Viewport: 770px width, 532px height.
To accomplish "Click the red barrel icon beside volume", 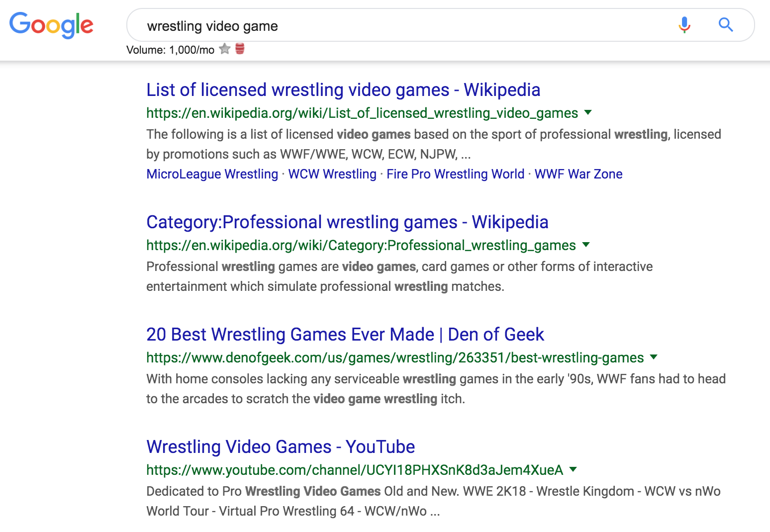I will pos(240,49).
